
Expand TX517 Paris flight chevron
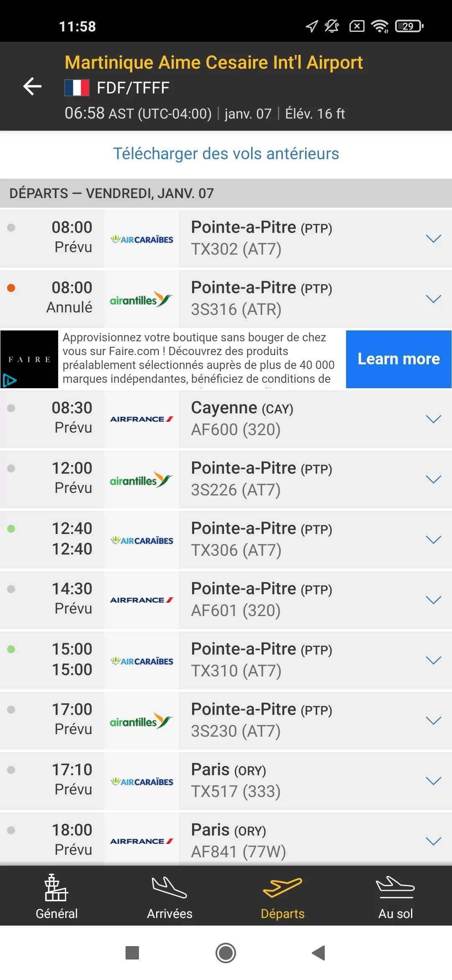pyautogui.click(x=434, y=781)
